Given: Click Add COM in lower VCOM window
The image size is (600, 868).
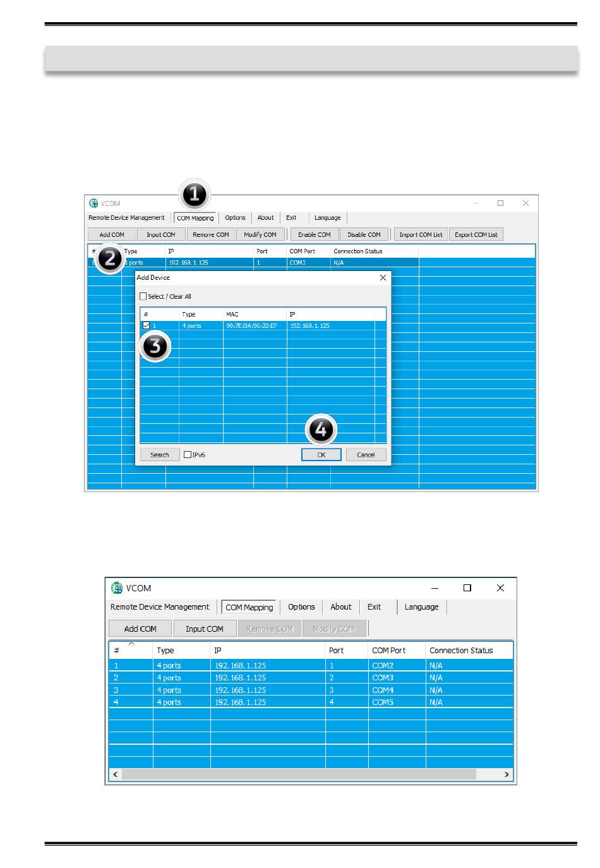Looking at the screenshot, I should tap(140, 629).
